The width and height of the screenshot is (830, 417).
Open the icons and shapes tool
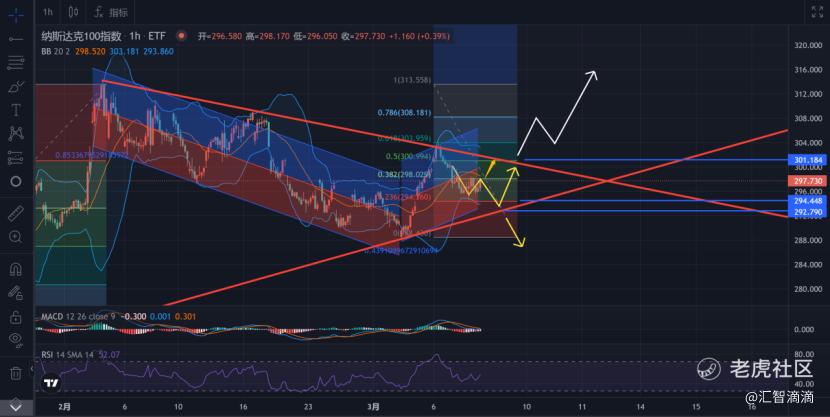[x=16, y=182]
